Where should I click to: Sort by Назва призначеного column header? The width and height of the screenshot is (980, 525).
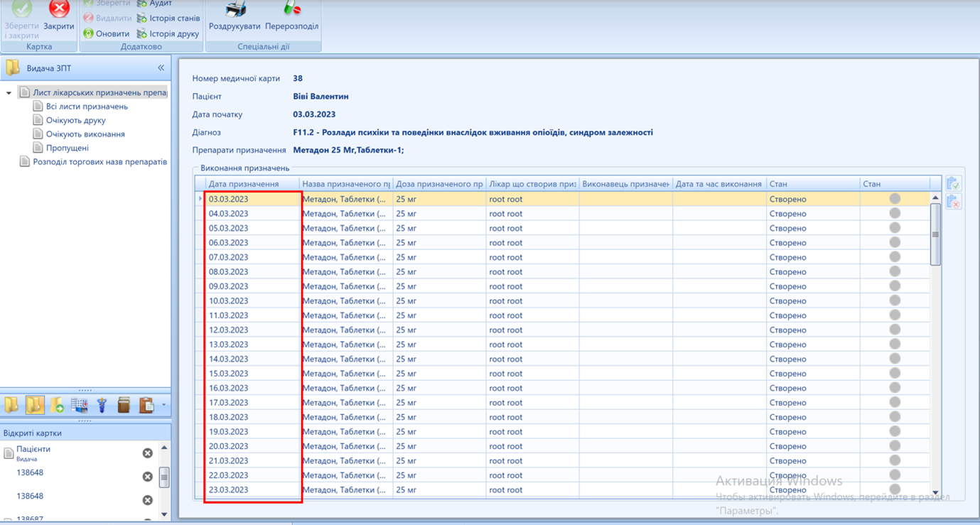tap(346, 184)
